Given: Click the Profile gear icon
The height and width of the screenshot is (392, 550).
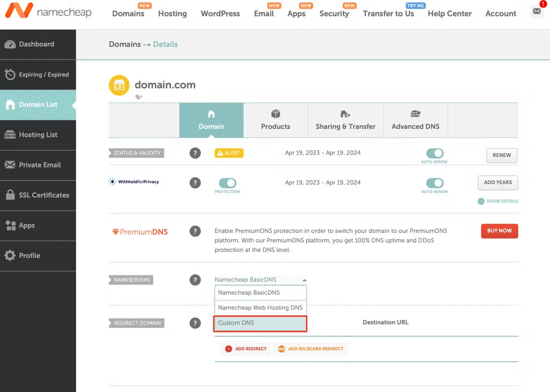Looking at the screenshot, I should pos(10,255).
